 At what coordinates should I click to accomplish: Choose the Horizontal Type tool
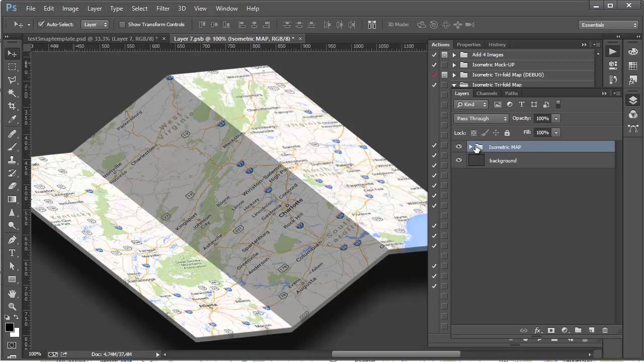click(x=12, y=253)
